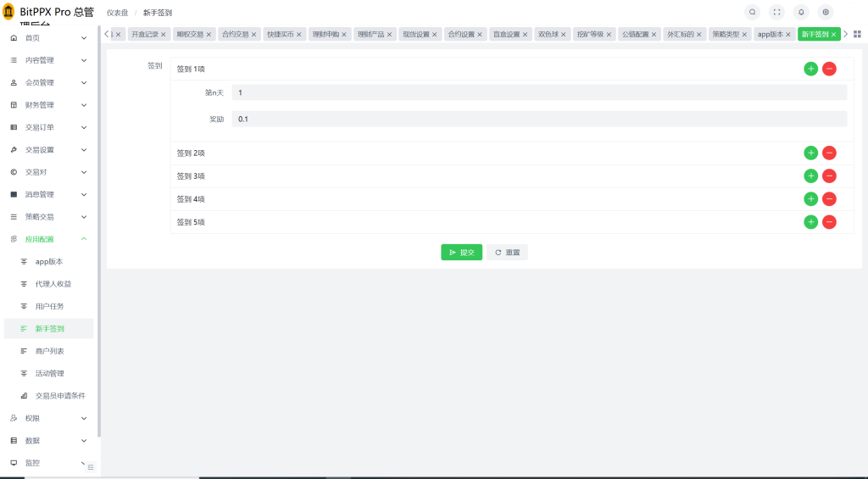Add item after 签到 4项 with green plus
Screen dimensions: 868x479
point(811,198)
